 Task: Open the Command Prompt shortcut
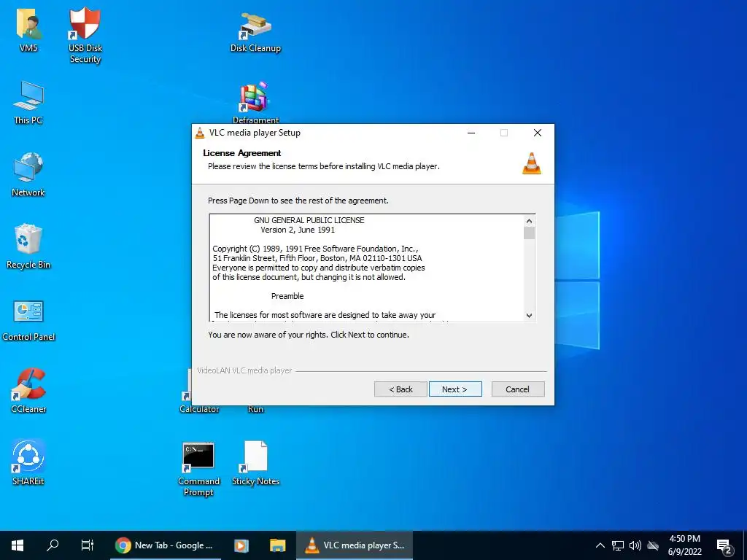[x=198, y=469]
